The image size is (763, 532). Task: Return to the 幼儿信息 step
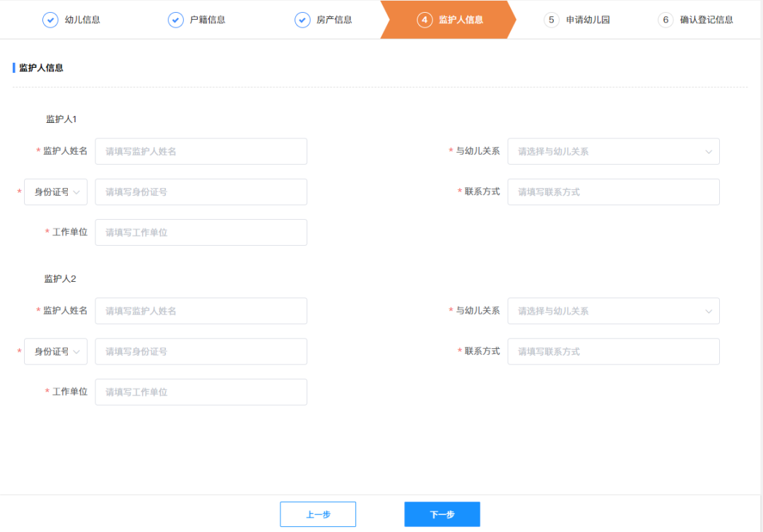coord(82,20)
